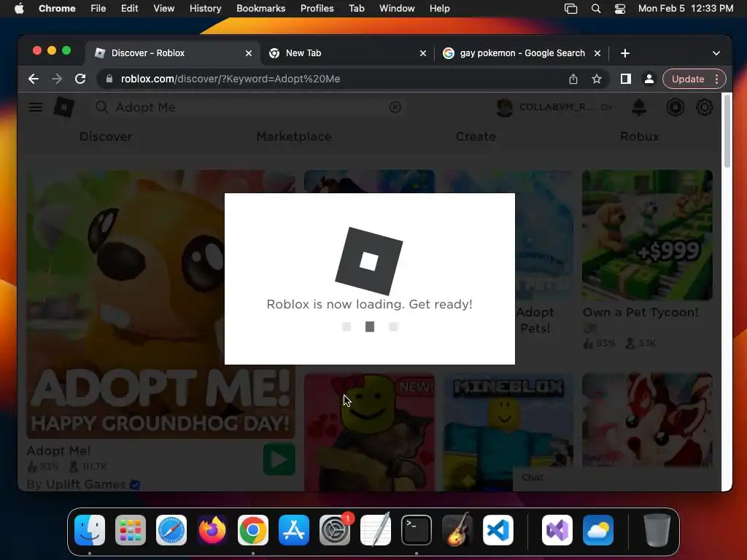Open Finder from the Dock
Image resolution: width=747 pixels, height=560 pixels.
tap(90, 530)
